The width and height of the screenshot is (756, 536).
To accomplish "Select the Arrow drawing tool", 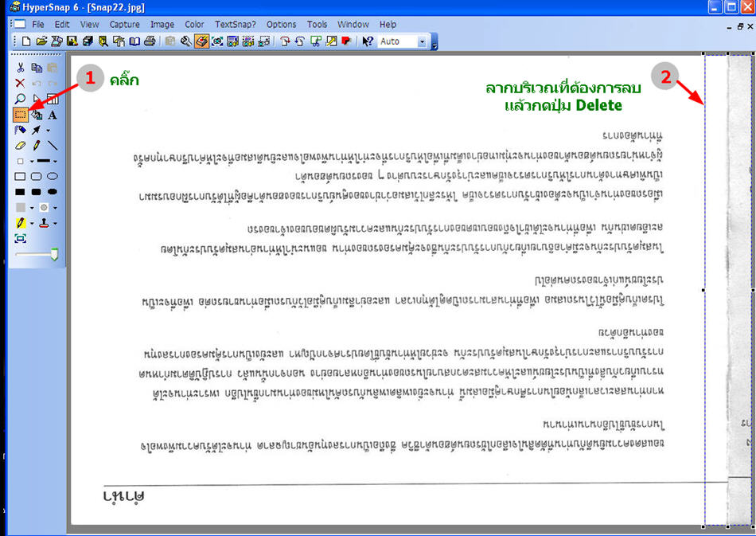I will 36,130.
